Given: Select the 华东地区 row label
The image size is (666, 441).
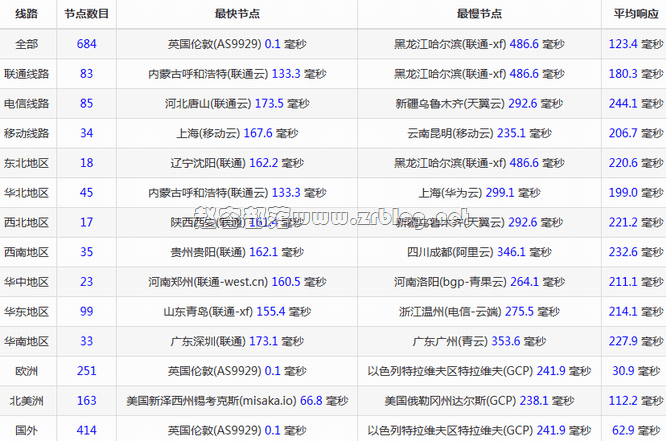Looking at the screenshot, I should pyautogui.click(x=26, y=311).
